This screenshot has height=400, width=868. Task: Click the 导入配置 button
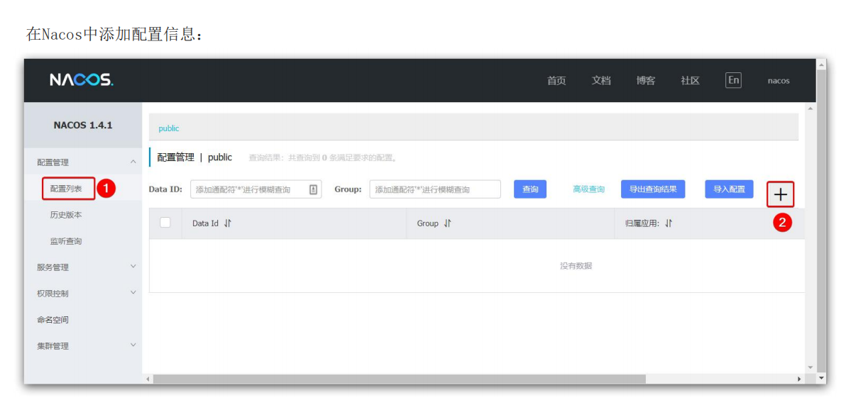coord(729,189)
